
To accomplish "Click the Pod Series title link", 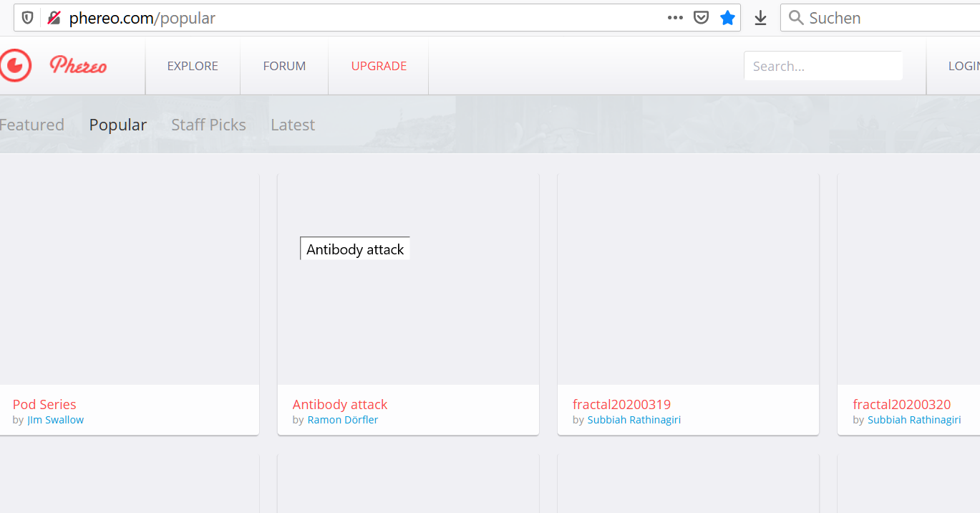I will (44, 404).
